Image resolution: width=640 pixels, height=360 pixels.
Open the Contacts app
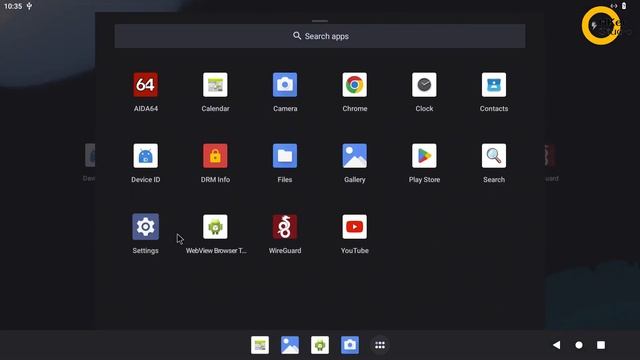click(x=494, y=85)
